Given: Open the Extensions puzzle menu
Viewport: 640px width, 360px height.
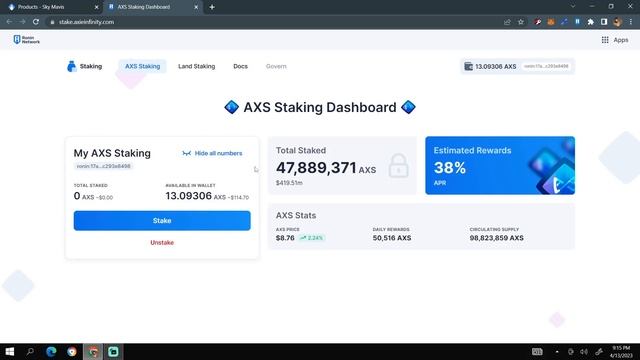Looking at the screenshot, I should click(x=591, y=22).
